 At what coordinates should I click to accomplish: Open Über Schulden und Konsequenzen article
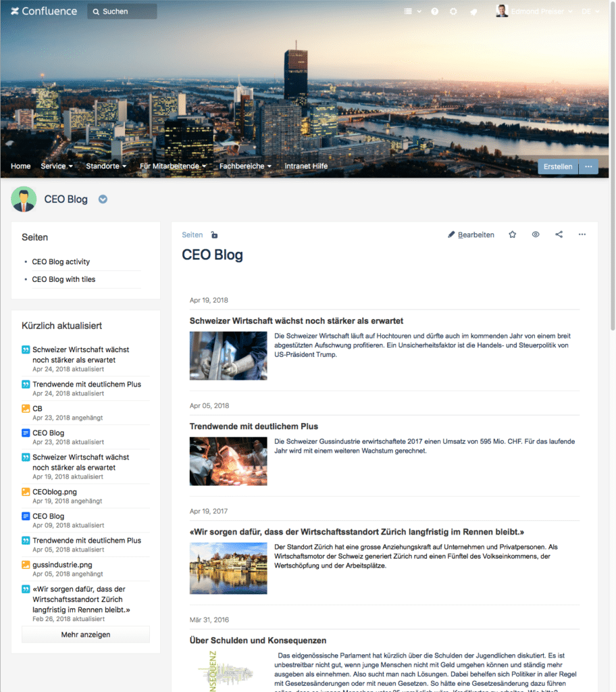(x=258, y=641)
